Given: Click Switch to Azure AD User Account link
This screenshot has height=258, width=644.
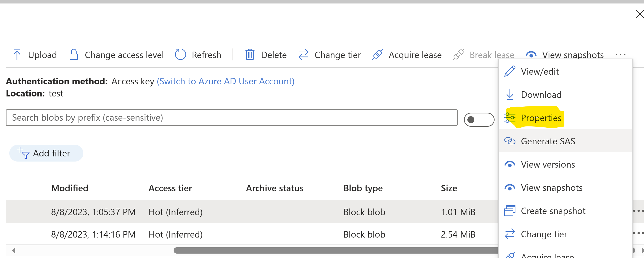Looking at the screenshot, I should point(225,81).
